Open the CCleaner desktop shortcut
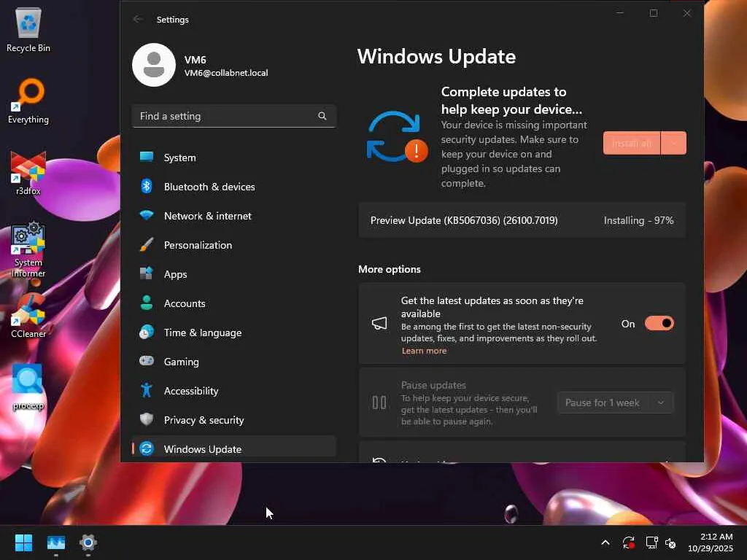 [x=28, y=316]
